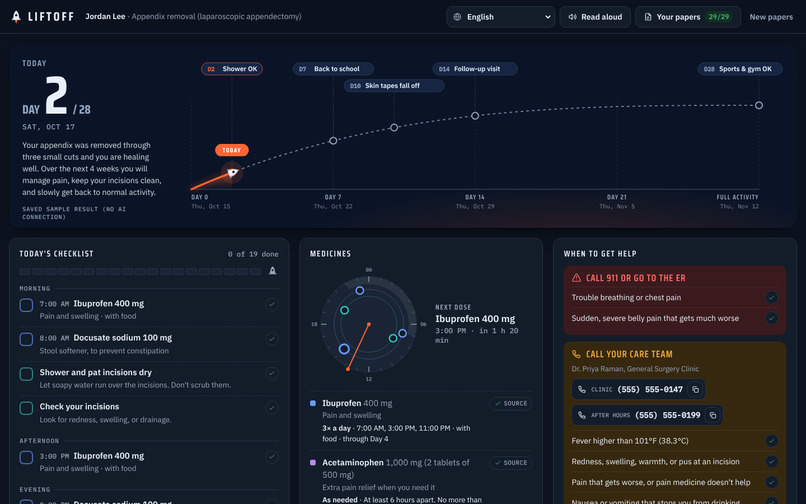Copy the clinic phone number
The width and height of the screenshot is (806, 504).
[695, 389]
